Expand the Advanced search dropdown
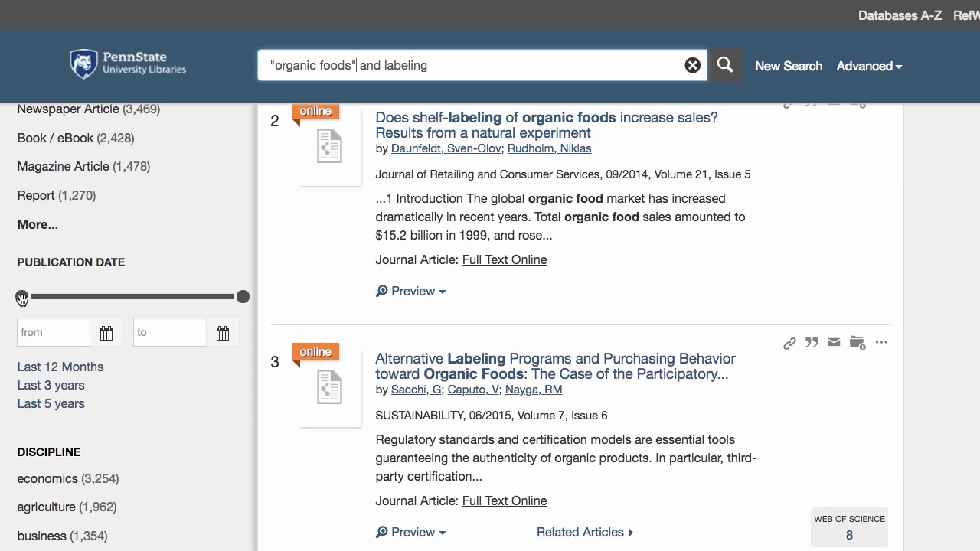 click(x=869, y=66)
